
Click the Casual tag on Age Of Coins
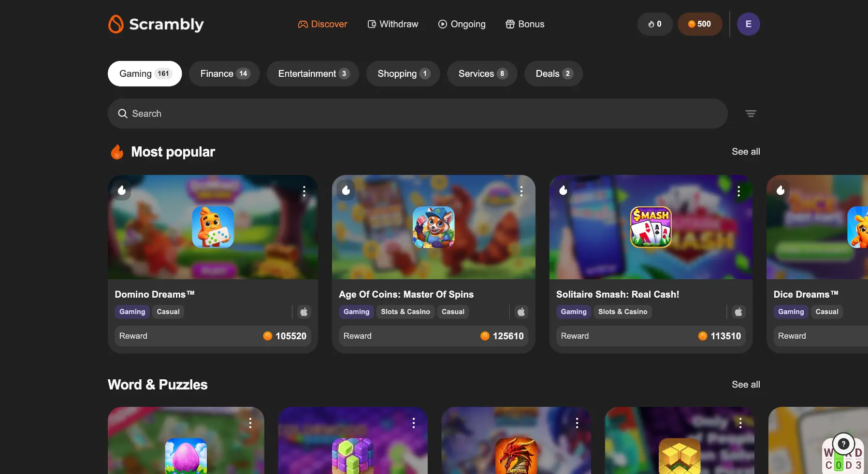pyautogui.click(x=453, y=312)
